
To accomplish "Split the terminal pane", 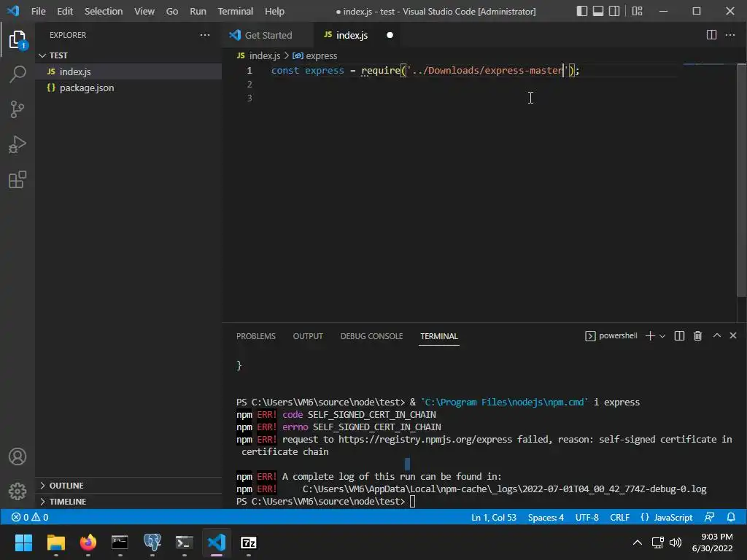I will click(679, 335).
